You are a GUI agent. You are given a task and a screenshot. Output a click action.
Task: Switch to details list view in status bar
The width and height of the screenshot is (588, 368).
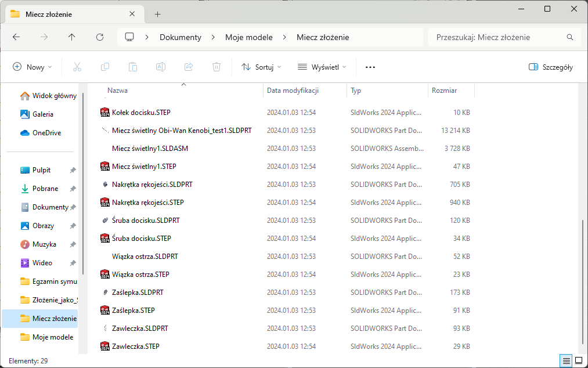pyautogui.click(x=566, y=361)
